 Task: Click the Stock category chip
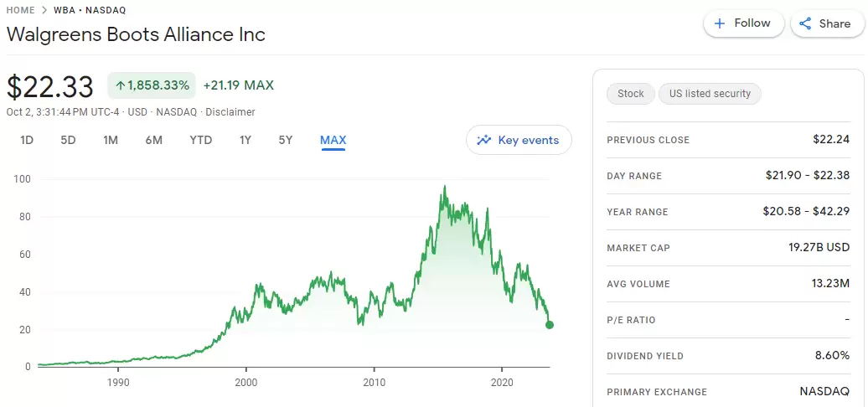tap(631, 94)
